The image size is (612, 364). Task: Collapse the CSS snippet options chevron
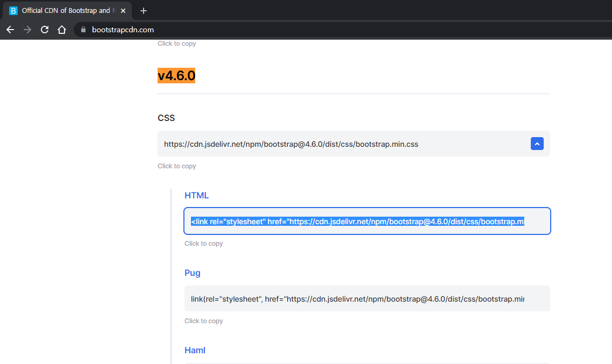click(537, 144)
